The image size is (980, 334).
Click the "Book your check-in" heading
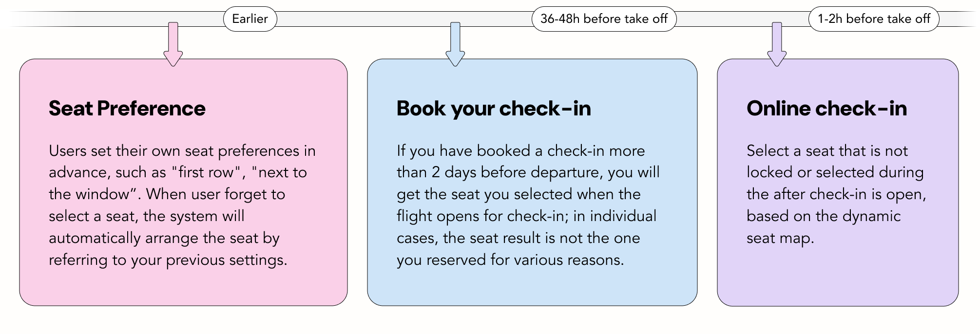[493, 109]
